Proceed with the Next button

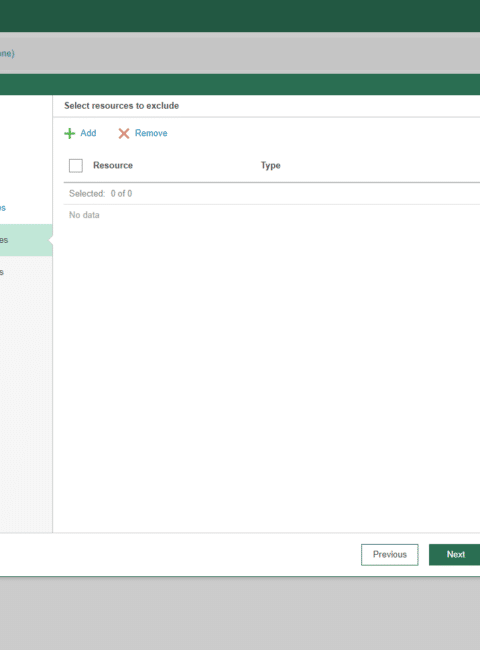point(454,555)
